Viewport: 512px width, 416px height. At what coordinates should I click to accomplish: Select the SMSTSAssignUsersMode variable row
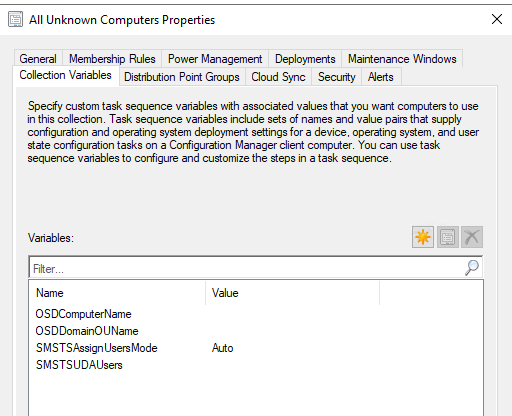tap(256, 348)
